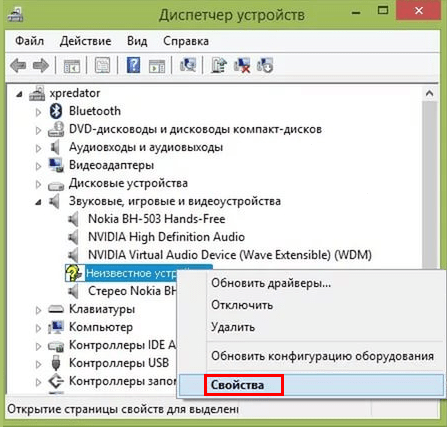
Task: Select the Компьютер category label
Action: (x=101, y=327)
